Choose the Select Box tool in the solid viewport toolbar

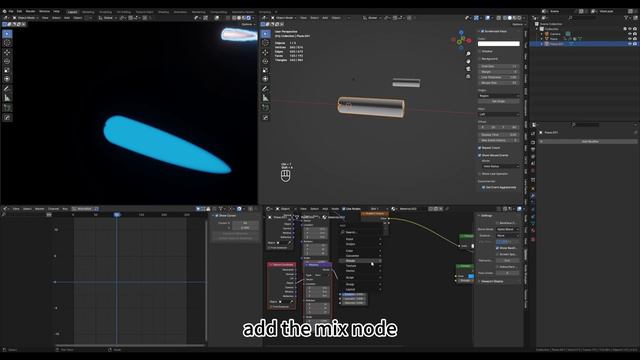tap(265, 34)
